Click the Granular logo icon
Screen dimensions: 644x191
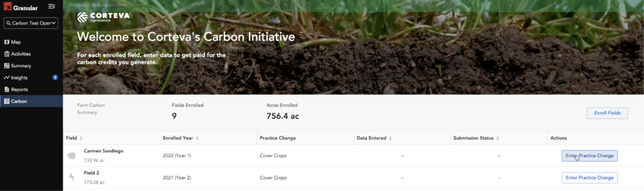click(x=8, y=6)
